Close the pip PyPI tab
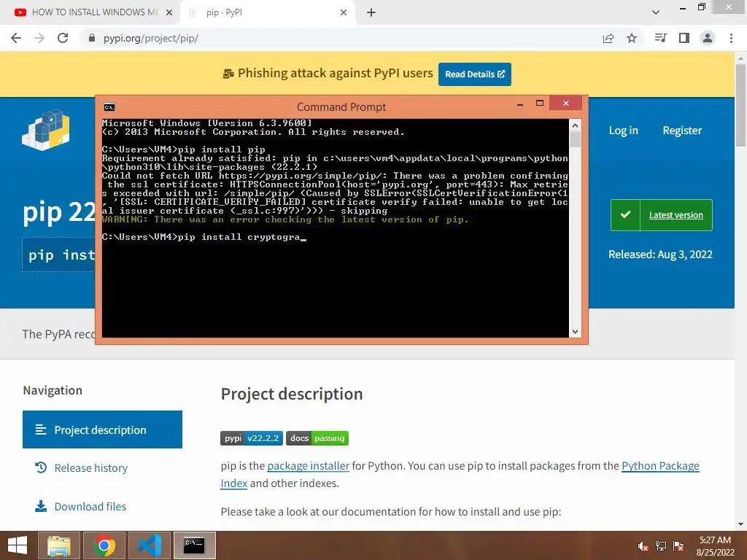This screenshot has width=747, height=560. pos(344,12)
